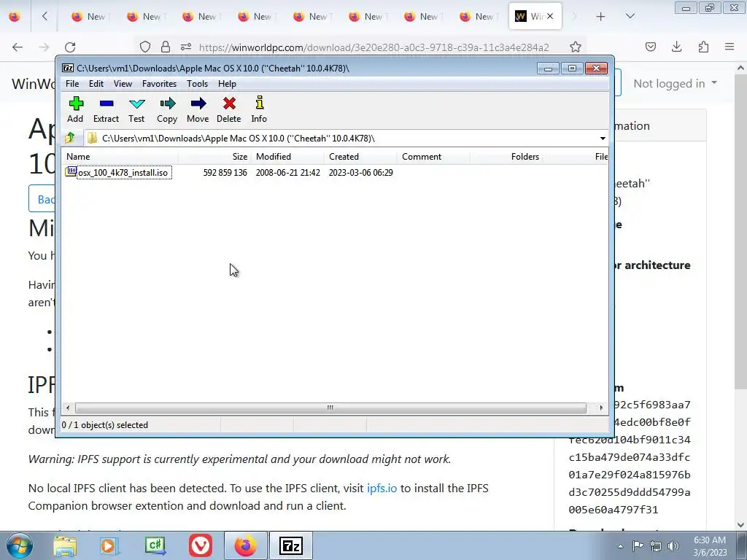Expand the 7-Zip address path dropdown
The image size is (747, 560).
click(x=603, y=138)
